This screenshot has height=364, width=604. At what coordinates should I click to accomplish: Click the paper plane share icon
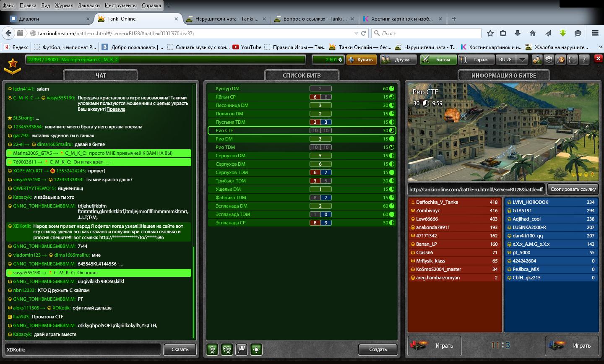tap(548, 33)
